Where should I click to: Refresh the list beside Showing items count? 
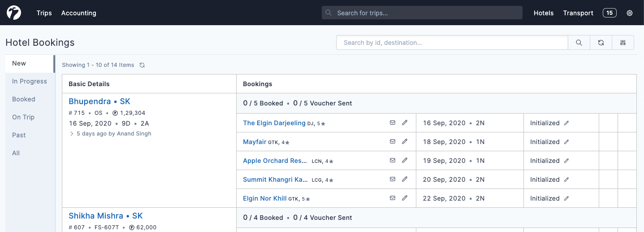coord(142,65)
